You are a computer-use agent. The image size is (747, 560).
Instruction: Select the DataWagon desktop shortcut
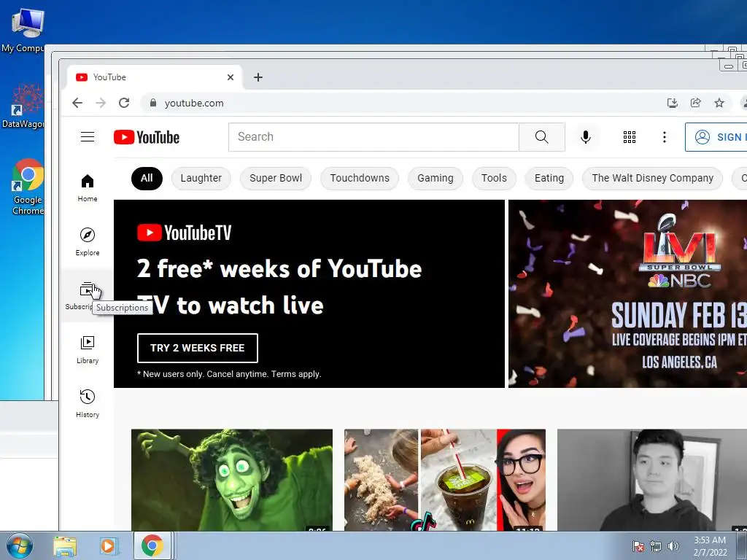25,106
